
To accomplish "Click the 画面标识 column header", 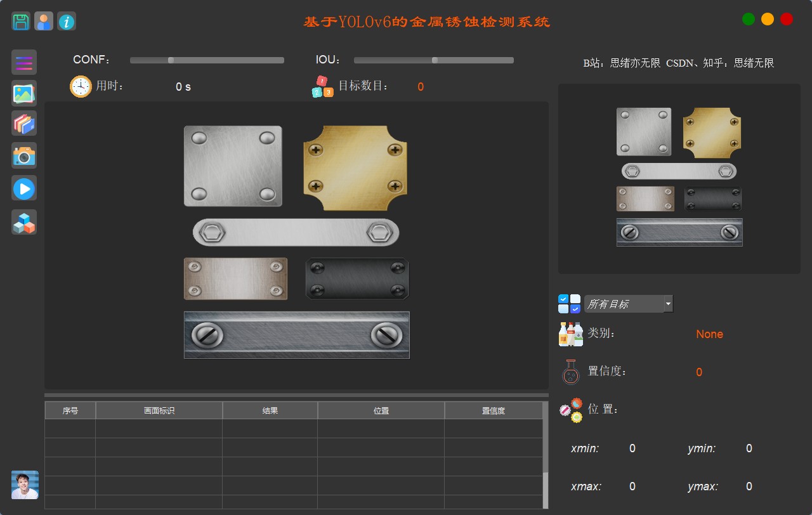I will click(x=159, y=411).
